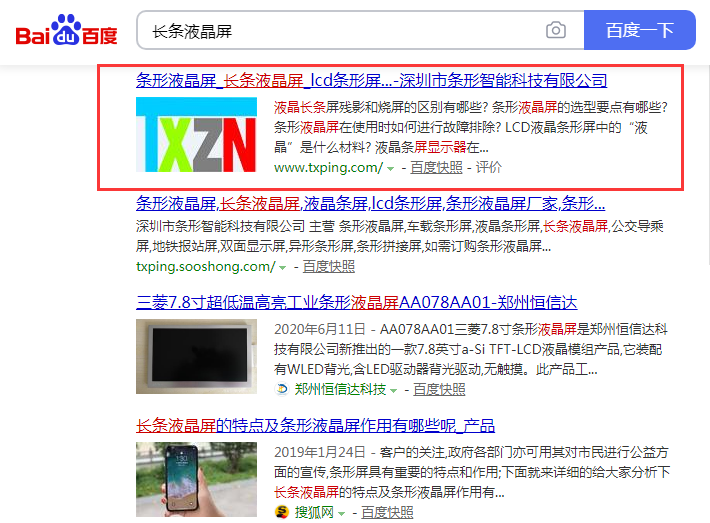Click the TXZN logo thumbnail
Image resolution: width=710 pixels, height=523 pixels.
(196, 136)
